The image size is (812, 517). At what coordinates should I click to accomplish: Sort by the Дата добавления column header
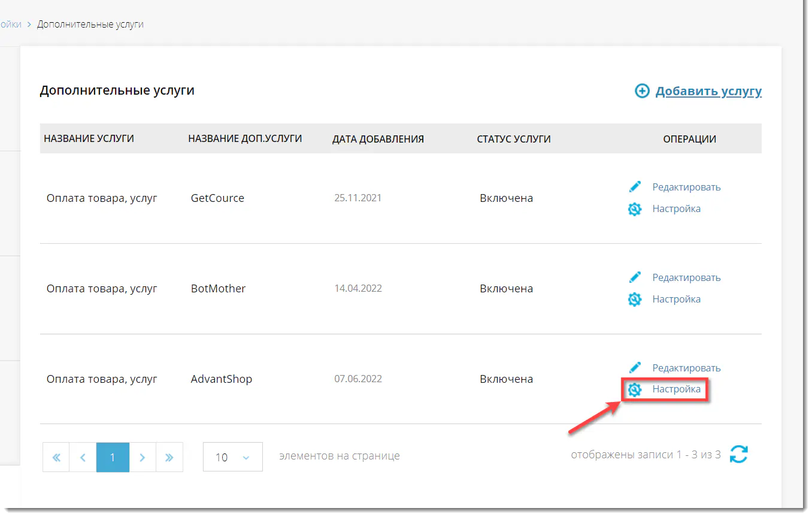(x=378, y=139)
